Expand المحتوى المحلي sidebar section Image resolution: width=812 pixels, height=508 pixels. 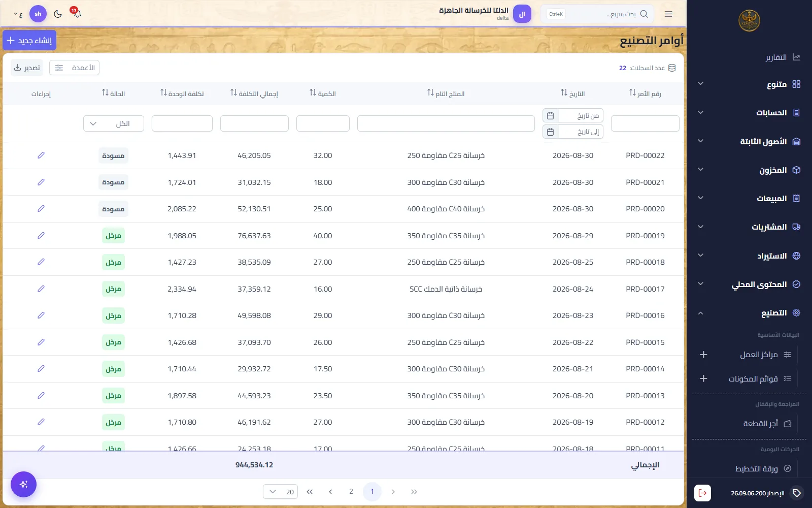749,284
